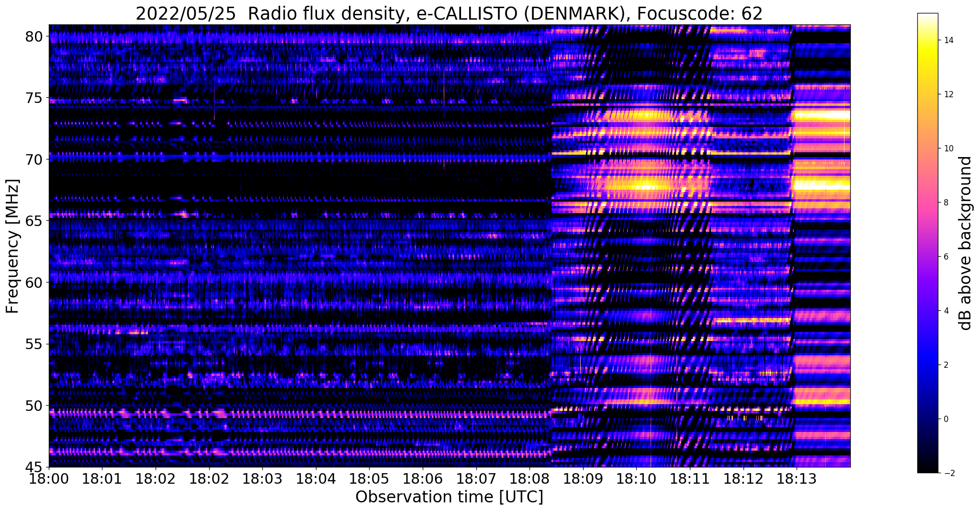980x511 pixels.
Task: Click the colorbar tick label 6
Action: [946, 257]
